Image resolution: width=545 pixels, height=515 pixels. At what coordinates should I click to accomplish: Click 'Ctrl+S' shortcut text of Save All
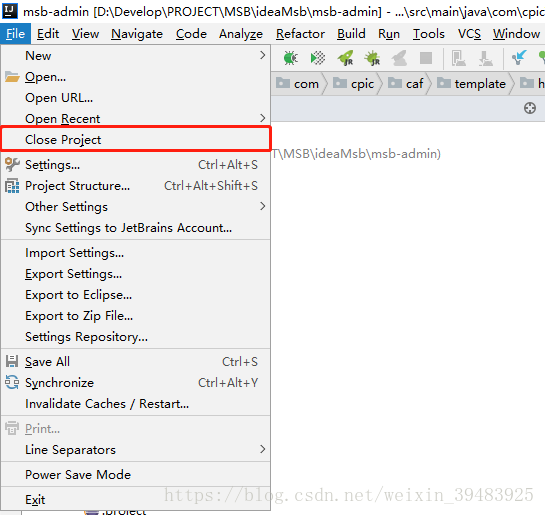(x=240, y=361)
